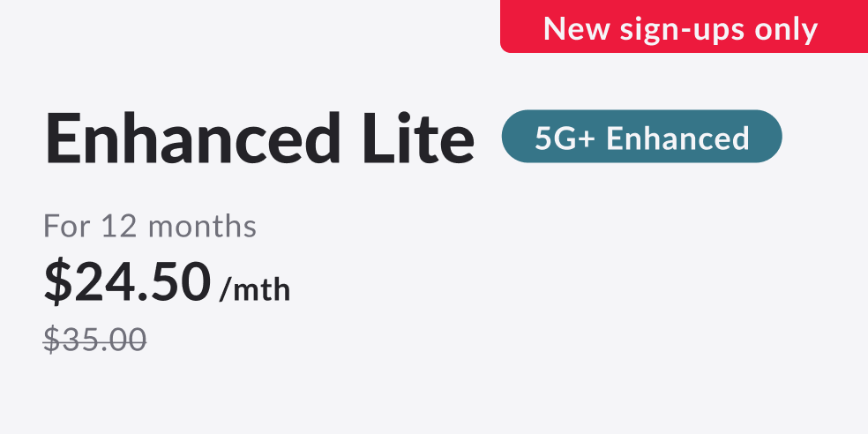Click the red New sign-ups only banner
The image size is (868, 434).
point(681,28)
